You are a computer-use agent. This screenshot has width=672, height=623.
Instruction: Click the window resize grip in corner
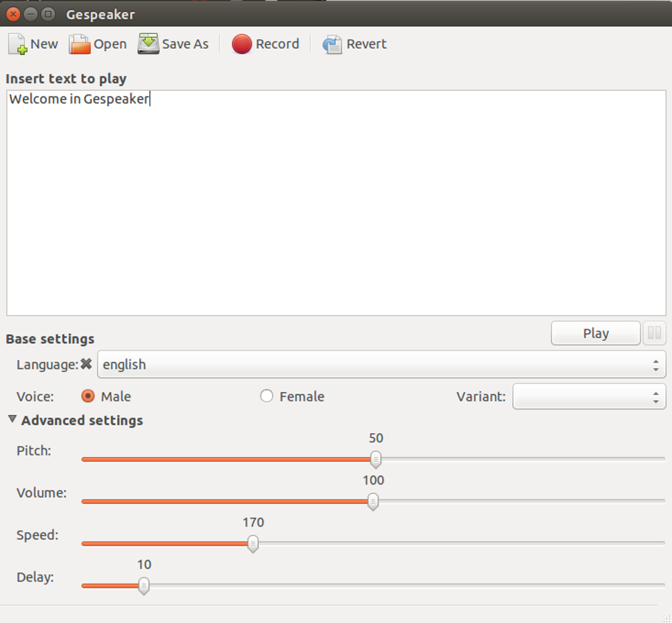click(666, 618)
